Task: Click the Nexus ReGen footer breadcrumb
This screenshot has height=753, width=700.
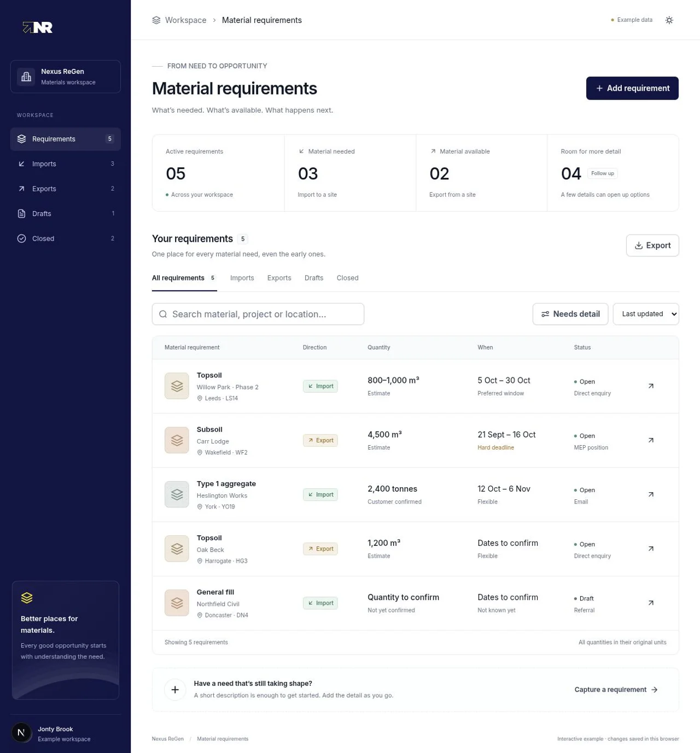Action: tap(168, 739)
